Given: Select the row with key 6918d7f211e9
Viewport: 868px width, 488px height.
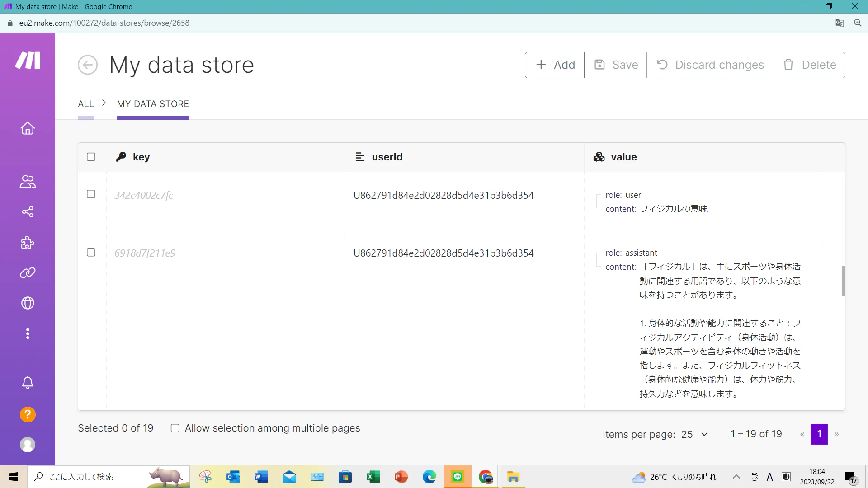Looking at the screenshot, I should coord(91,252).
